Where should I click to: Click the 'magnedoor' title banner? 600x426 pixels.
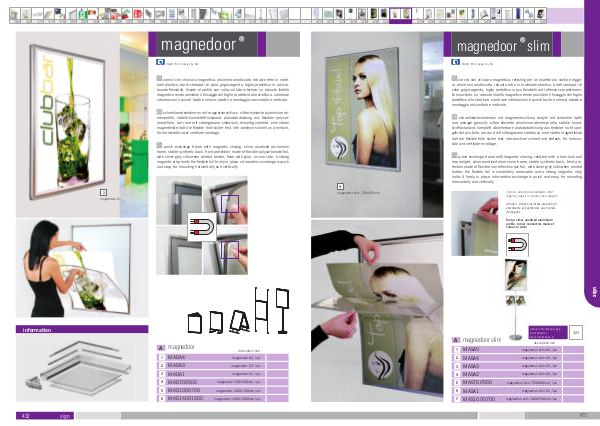(207, 44)
